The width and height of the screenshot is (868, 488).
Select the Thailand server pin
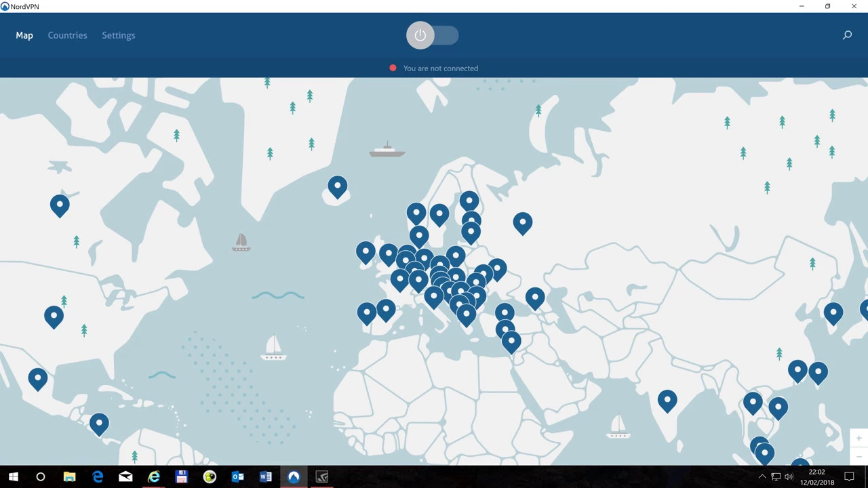tap(753, 403)
